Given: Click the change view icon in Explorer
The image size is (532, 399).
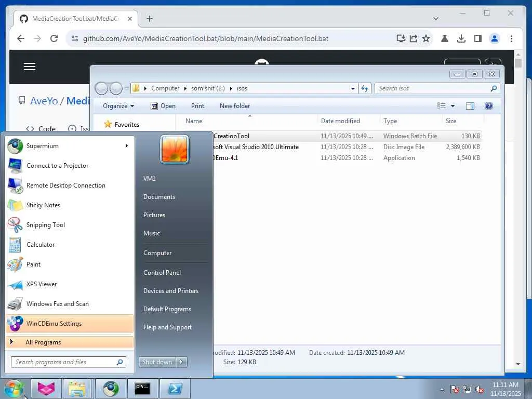Looking at the screenshot, I should click(442, 106).
